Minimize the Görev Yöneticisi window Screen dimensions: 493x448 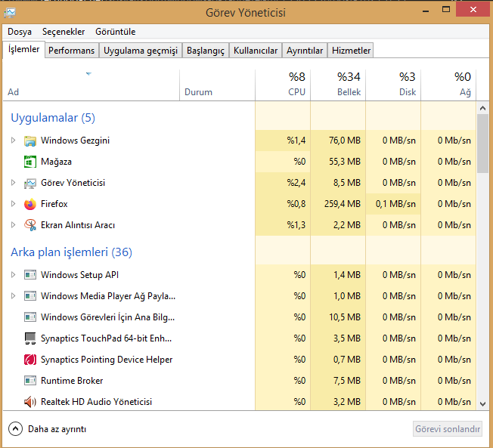point(426,10)
